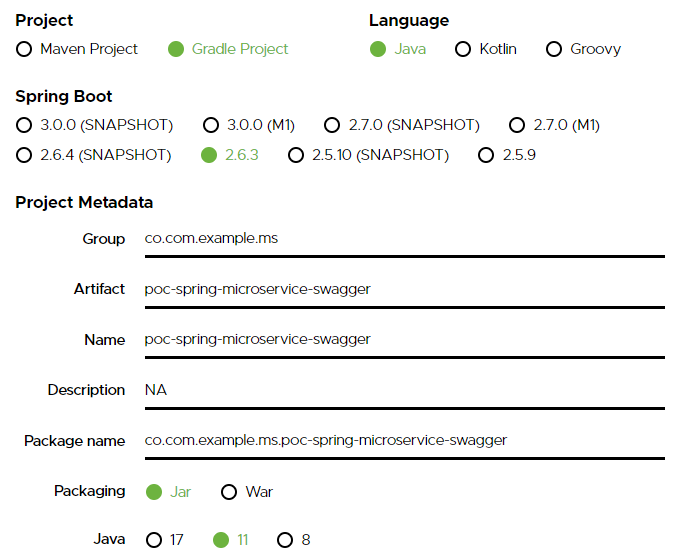Screen dimensions: 682x558
Task: Click the Group input field
Action: point(404,239)
